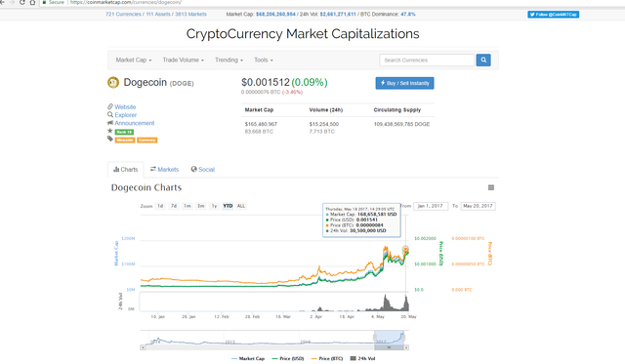Image resolution: width=625 pixels, height=364 pixels.
Task: Click the 3813 Markets link
Action: pos(191,15)
